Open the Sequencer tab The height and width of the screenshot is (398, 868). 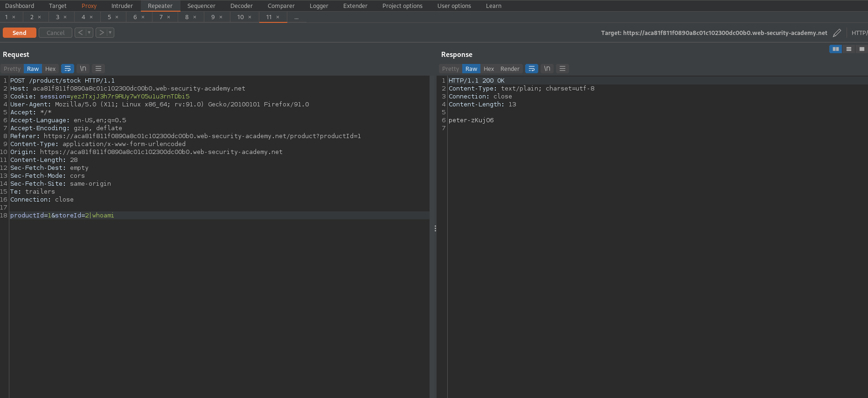tap(201, 6)
